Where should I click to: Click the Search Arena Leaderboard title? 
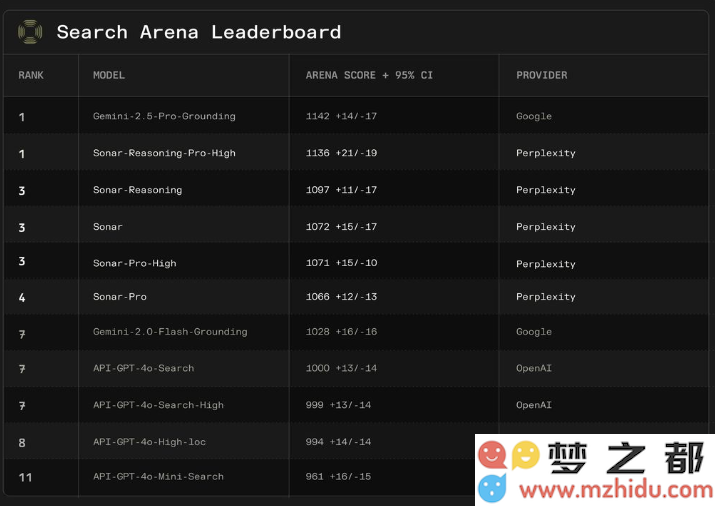(199, 32)
